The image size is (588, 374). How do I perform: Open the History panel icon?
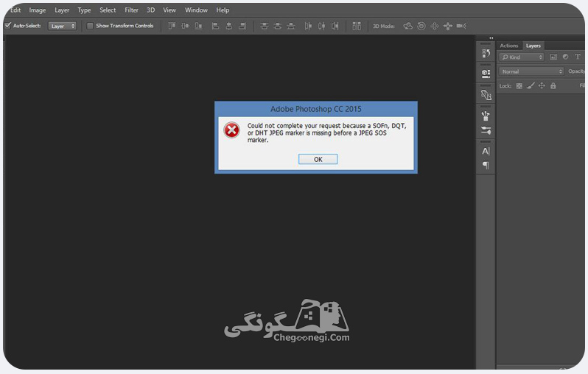point(486,53)
